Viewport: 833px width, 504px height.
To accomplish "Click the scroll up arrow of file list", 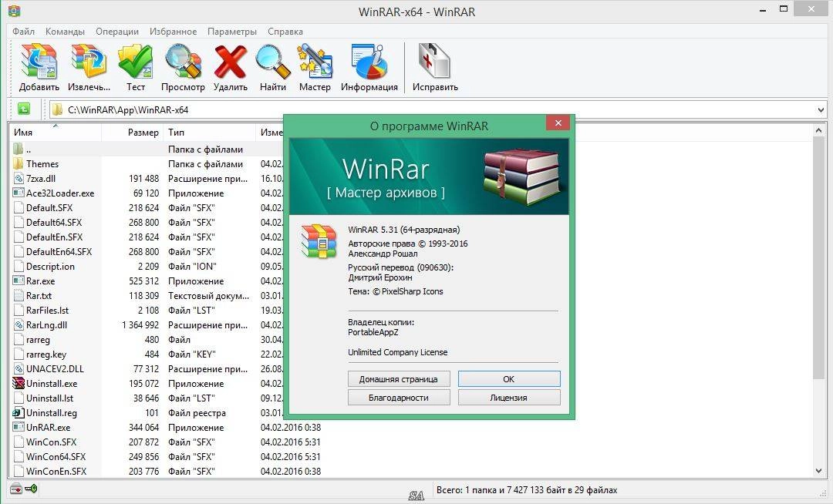I will click(x=818, y=130).
